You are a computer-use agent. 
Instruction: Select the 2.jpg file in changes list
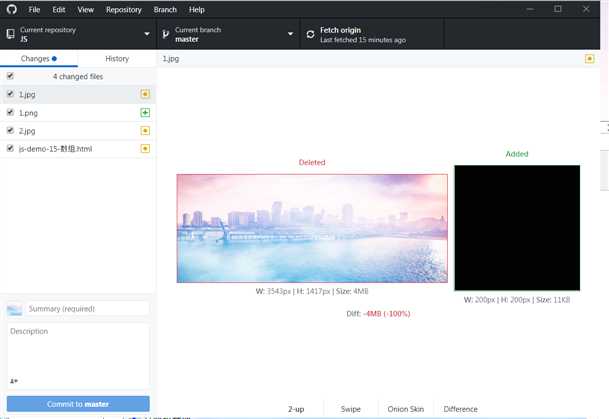pos(78,130)
